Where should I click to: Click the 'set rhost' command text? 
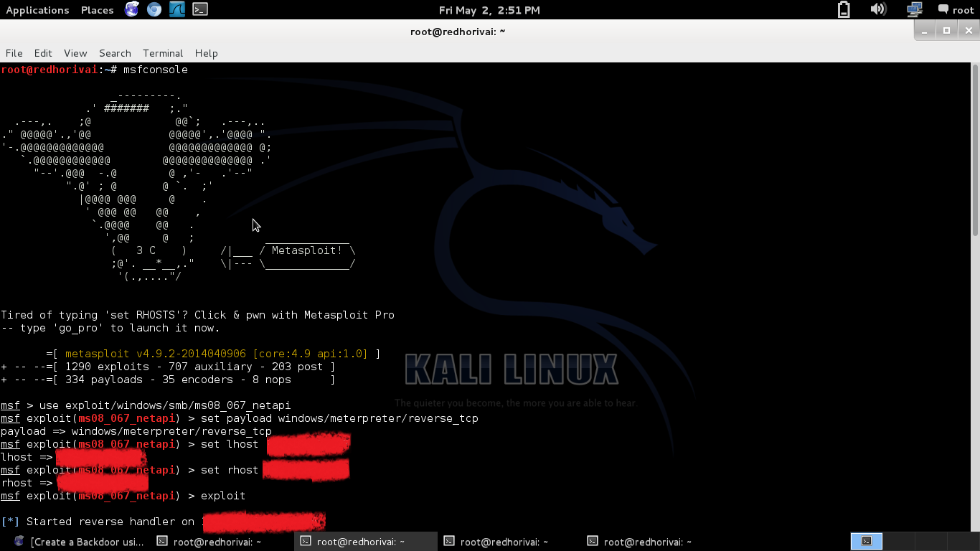[230, 470]
